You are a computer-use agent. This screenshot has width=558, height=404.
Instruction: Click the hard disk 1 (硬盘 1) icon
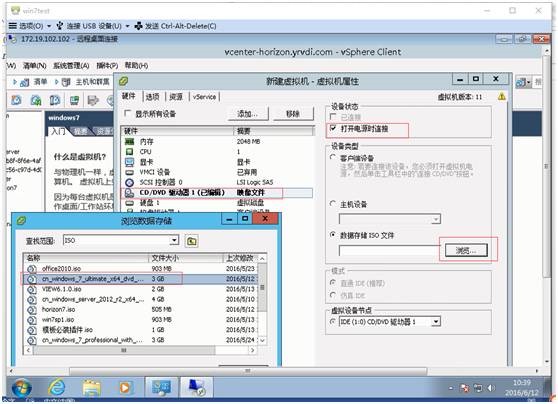pyautogui.click(x=130, y=203)
